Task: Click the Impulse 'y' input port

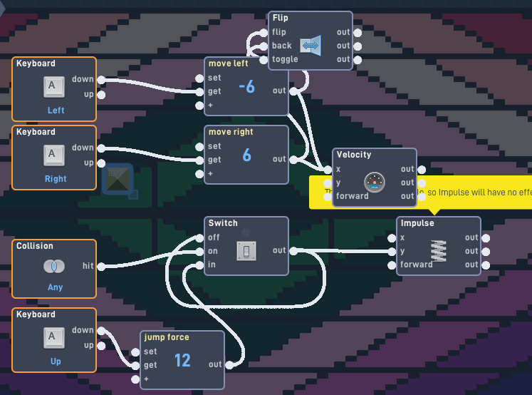Action: tap(392, 252)
